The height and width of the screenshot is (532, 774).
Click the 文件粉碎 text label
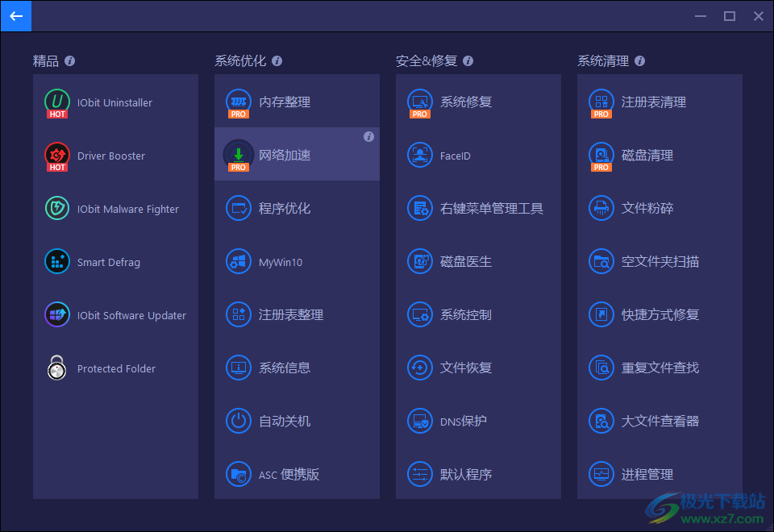click(647, 208)
